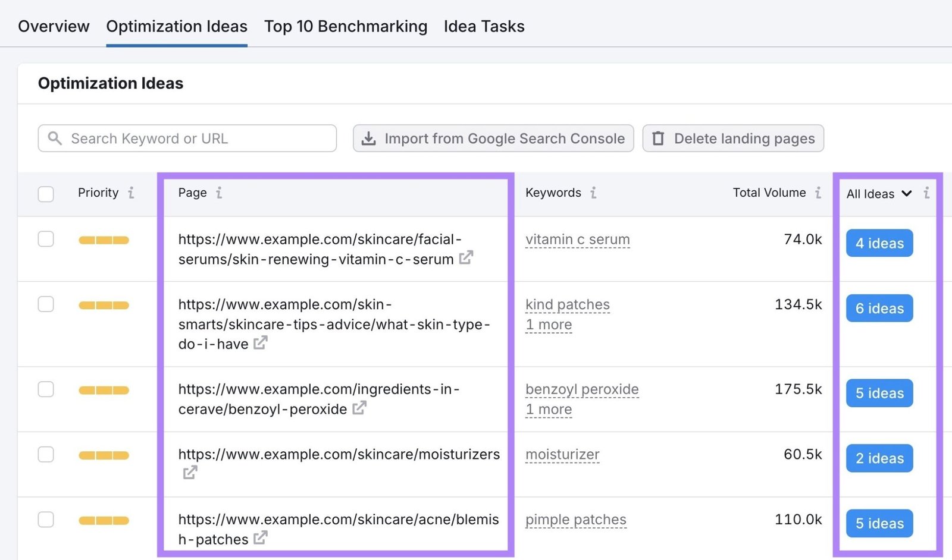Click the Search Keyword or URL field
Viewport: 952px width, 560px height.
click(187, 138)
